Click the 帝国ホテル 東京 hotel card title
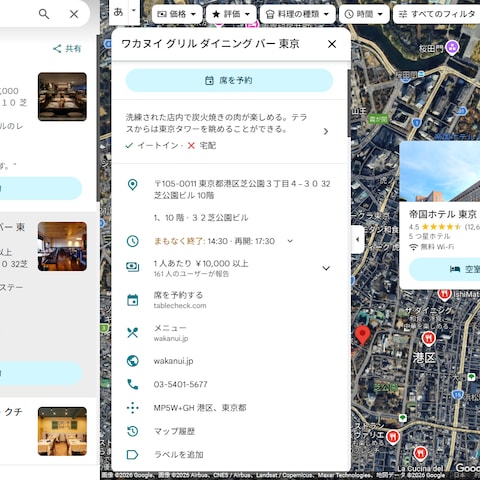480x480 pixels. [x=442, y=214]
